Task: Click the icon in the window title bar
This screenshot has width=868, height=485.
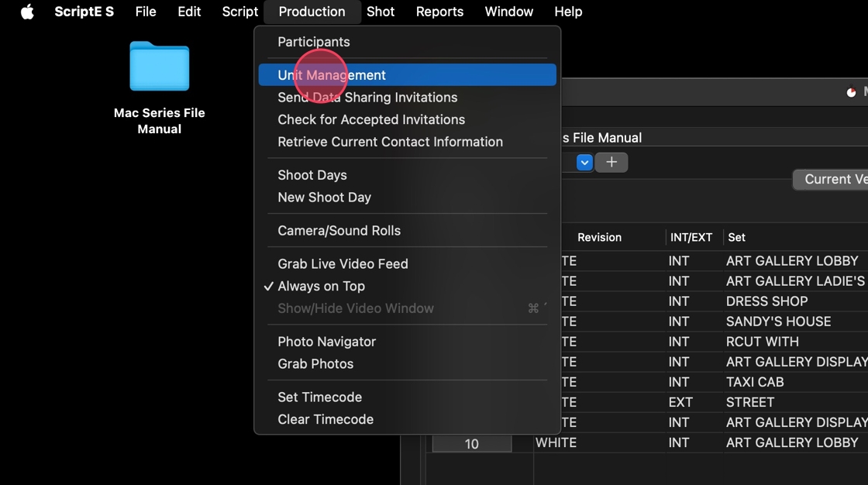Action: [851, 91]
